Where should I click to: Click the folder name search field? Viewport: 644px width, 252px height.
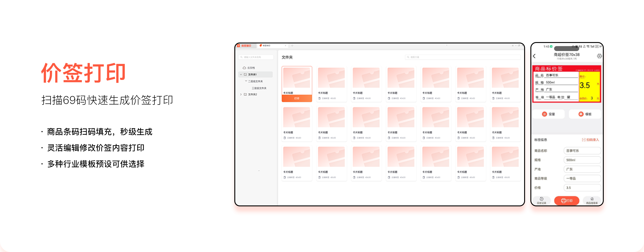pyautogui.click(x=256, y=57)
